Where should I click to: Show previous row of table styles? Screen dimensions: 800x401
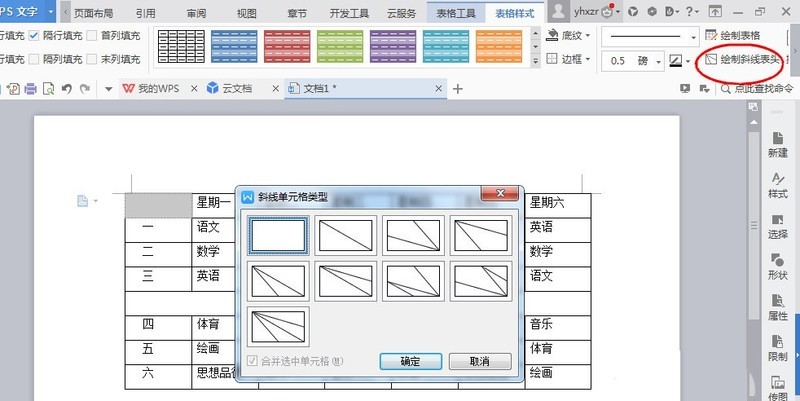point(535,33)
